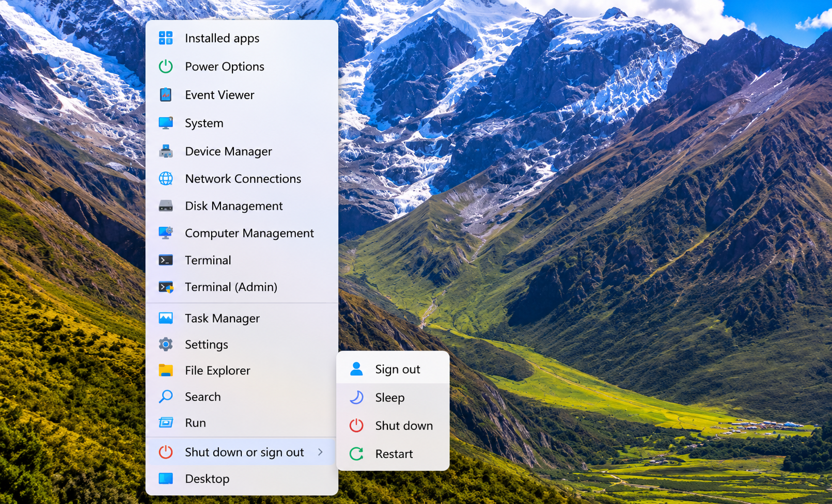
Task: Click the Sleep moon icon
Action: [x=356, y=397]
